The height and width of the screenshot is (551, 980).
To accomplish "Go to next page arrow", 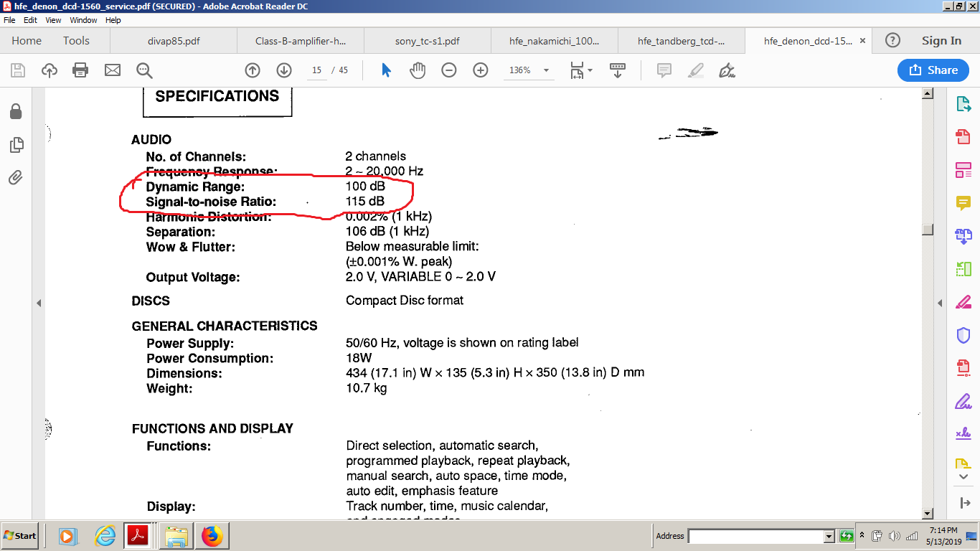I will (284, 70).
